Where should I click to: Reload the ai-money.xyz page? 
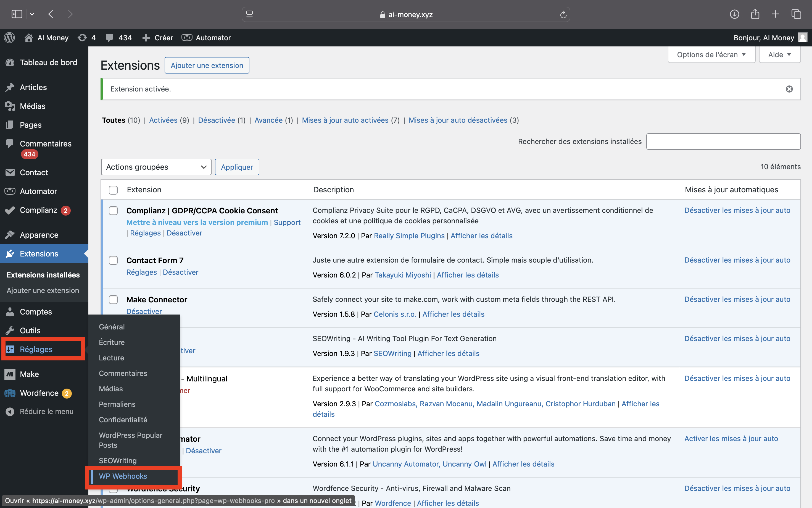click(x=563, y=14)
